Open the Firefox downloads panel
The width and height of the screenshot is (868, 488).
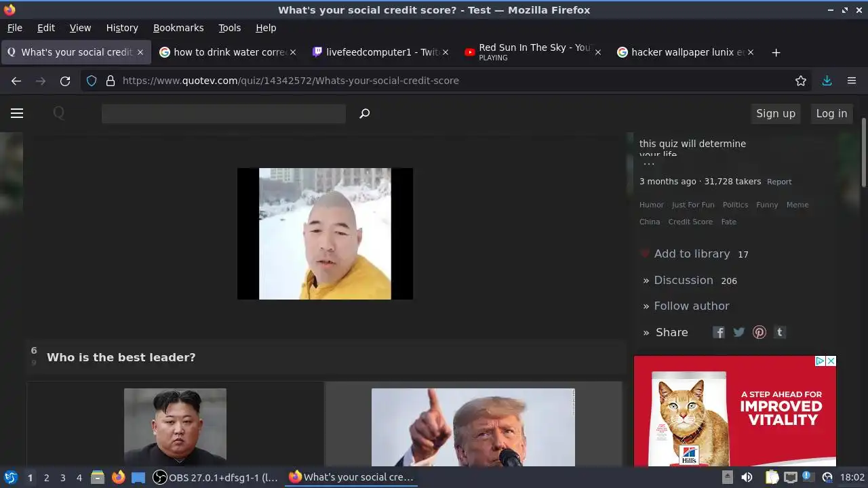coord(827,81)
